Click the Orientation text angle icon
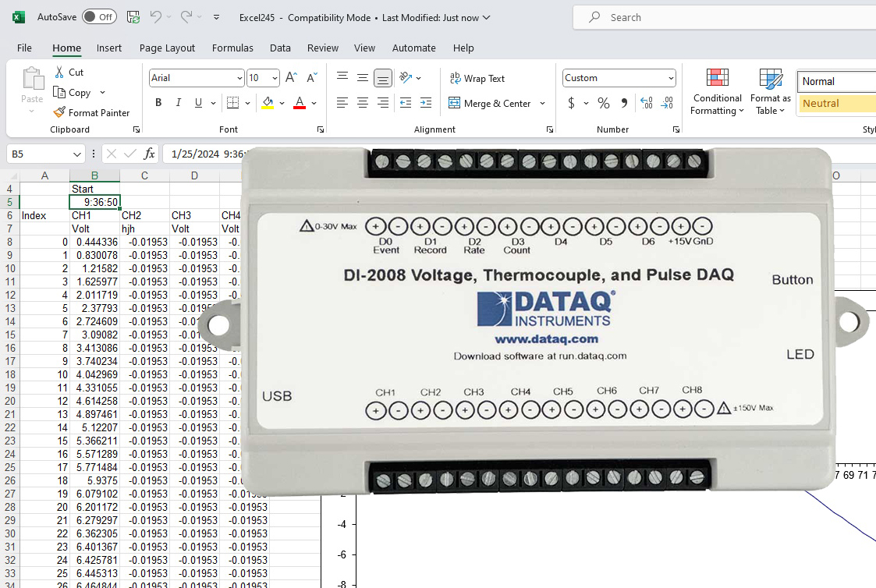 (406, 78)
